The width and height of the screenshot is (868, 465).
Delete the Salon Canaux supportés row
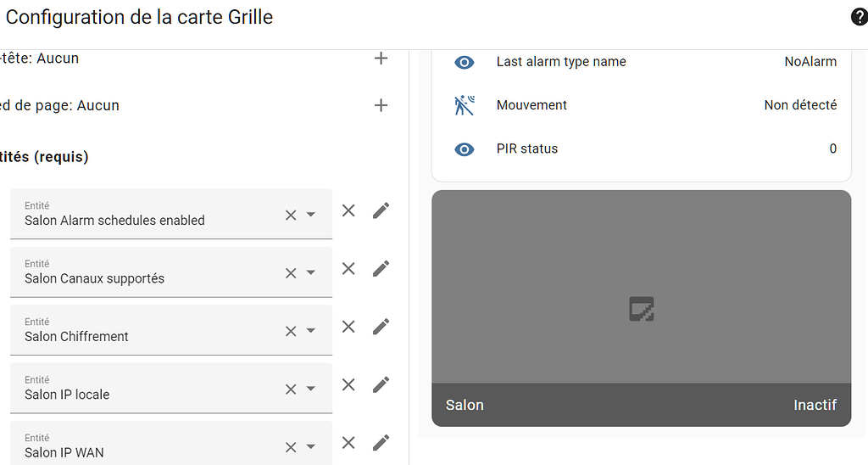pyautogui.click(x=348, y=269)
